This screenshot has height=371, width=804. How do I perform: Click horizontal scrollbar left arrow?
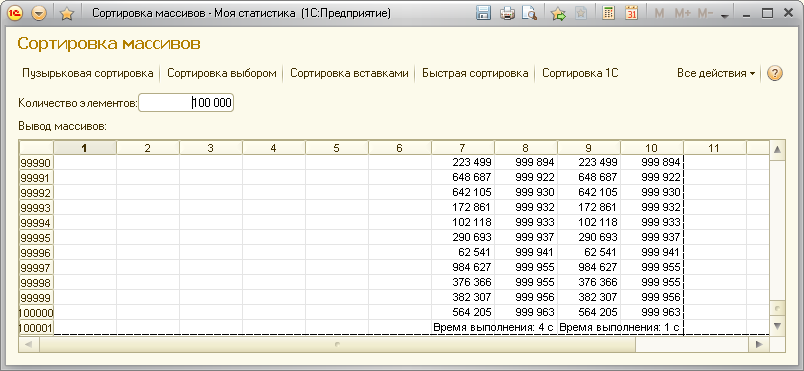point(29,344)
